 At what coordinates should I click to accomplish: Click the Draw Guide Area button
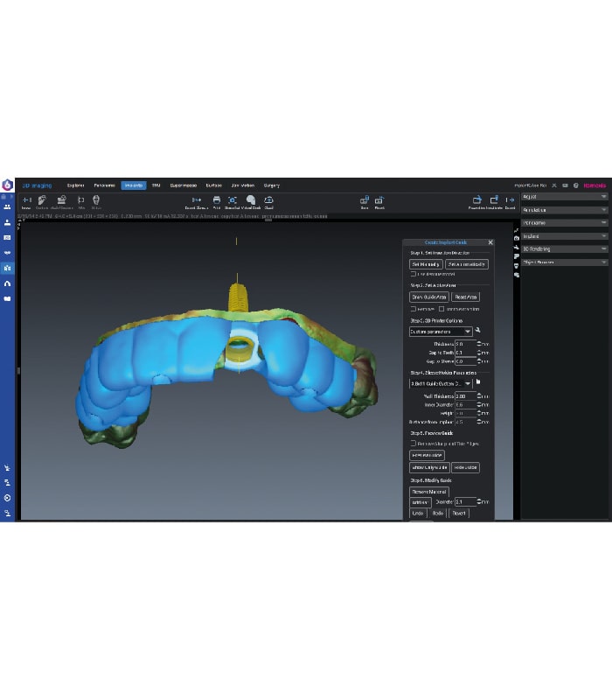coord(428,297)
